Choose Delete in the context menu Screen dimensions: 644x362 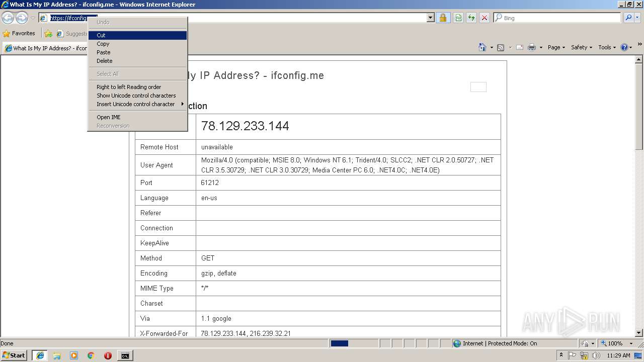pos(137,61)
